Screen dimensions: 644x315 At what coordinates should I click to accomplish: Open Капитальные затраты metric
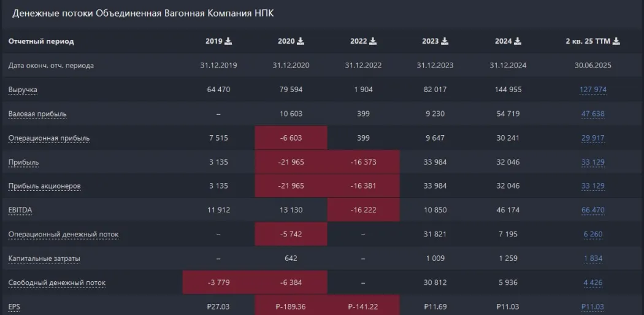point(44,259)
